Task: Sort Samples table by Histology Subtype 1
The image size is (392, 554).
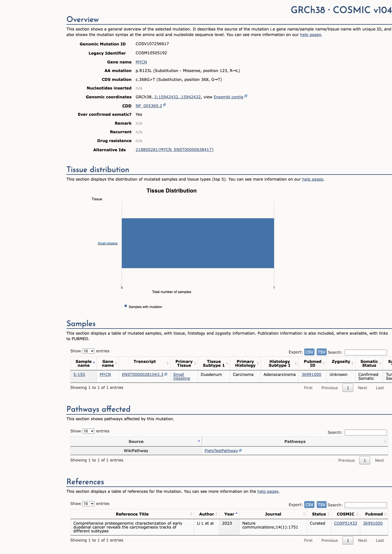Action: point(280,363)
